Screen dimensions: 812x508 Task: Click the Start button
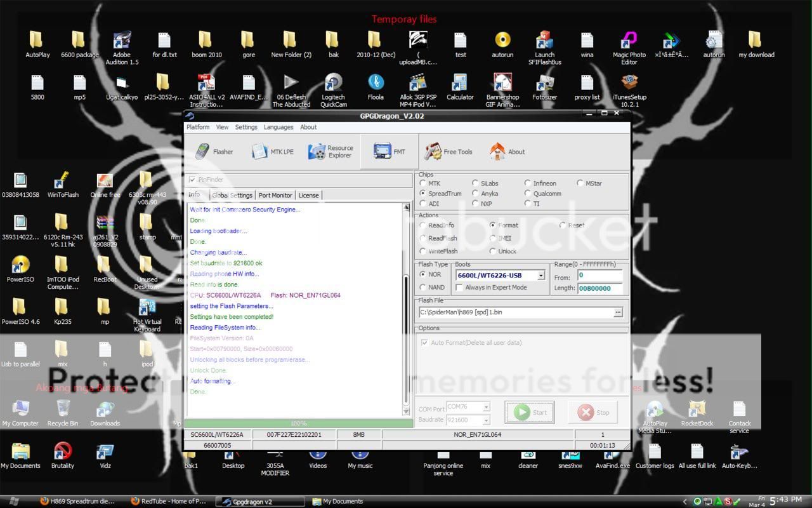pos(530,412)
